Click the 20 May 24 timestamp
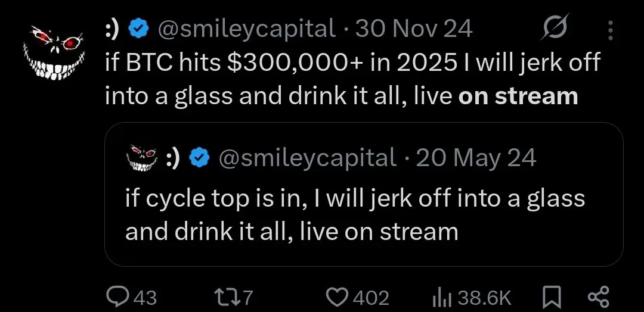Screen dimensions: 644x312 click(x=476, y=158)
